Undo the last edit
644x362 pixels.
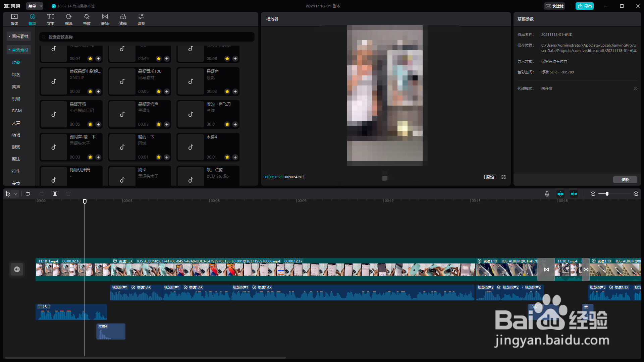click(28, 194)
